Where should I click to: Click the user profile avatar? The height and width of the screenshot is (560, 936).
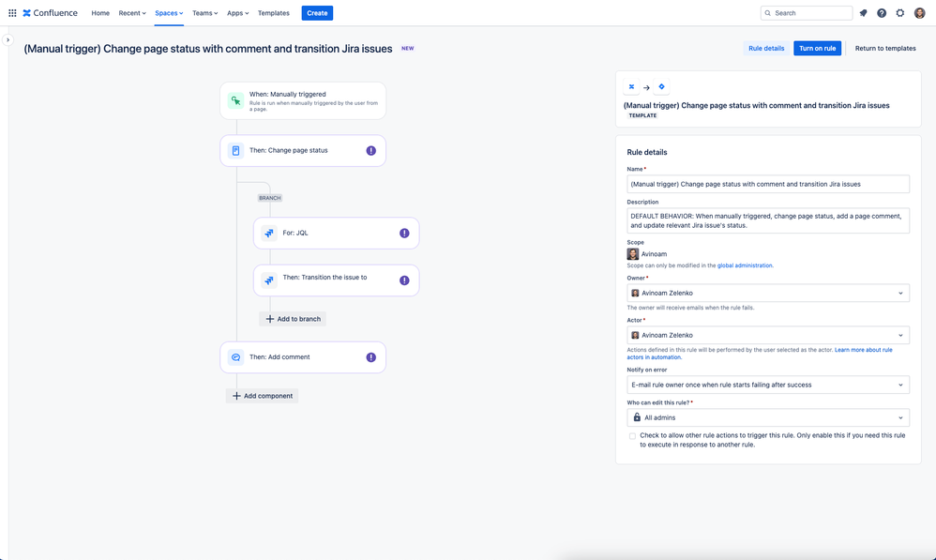click(919, 12)
